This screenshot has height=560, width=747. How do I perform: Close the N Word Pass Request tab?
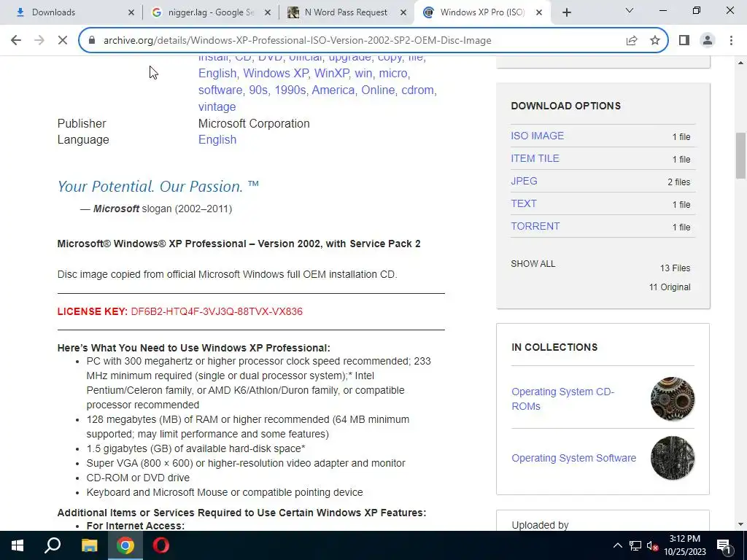(403, 13)
